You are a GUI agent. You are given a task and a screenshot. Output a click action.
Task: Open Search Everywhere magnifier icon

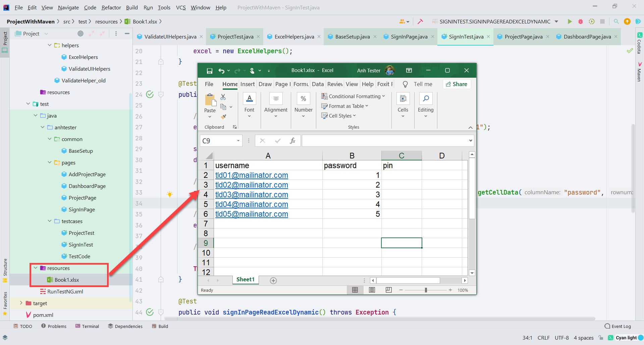tap(616, 21)
